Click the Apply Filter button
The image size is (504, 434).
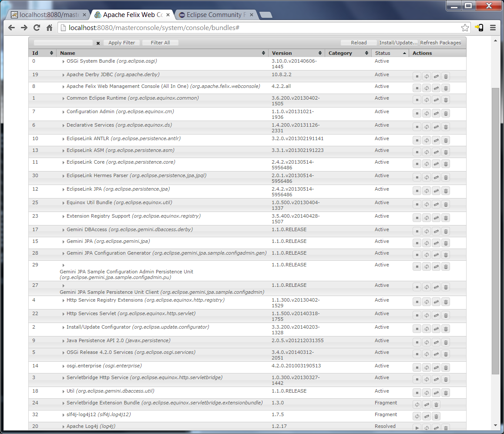(x=121, y=43)
